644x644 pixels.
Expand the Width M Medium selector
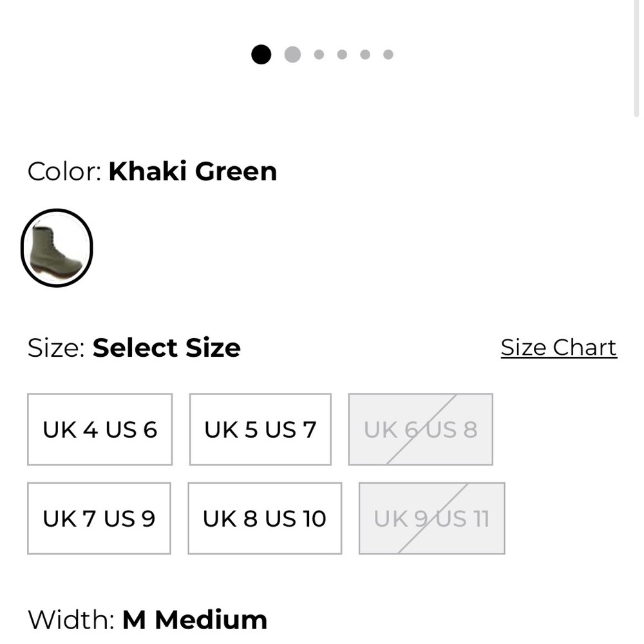click(x=194, y=620)
